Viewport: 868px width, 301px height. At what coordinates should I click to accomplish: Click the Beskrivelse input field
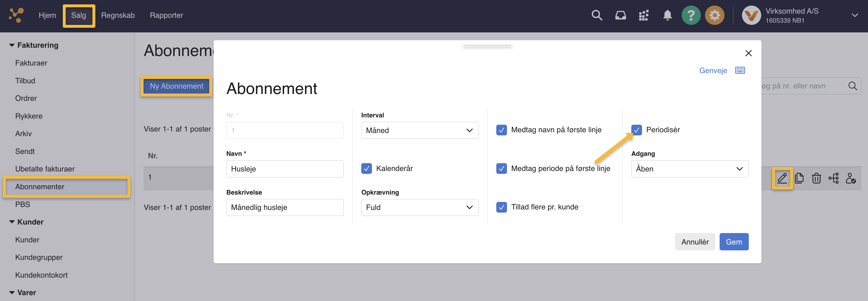[x=285, y=207]
